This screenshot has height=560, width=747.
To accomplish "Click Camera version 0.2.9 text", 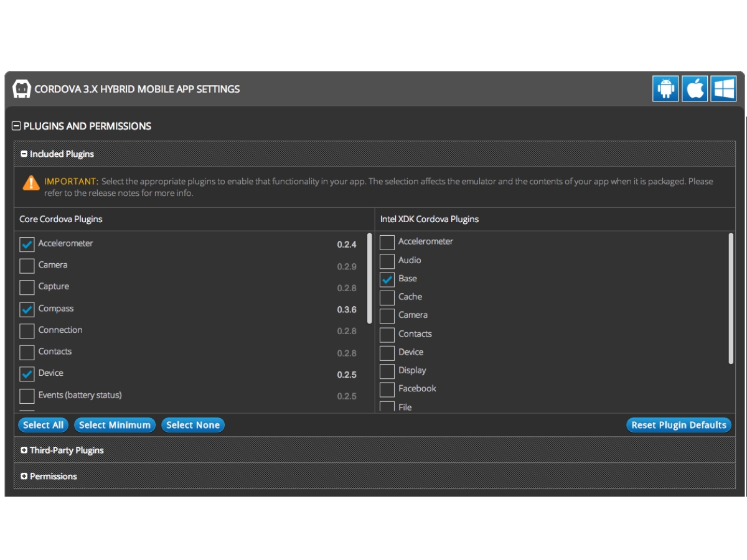I will coord(347,266).
